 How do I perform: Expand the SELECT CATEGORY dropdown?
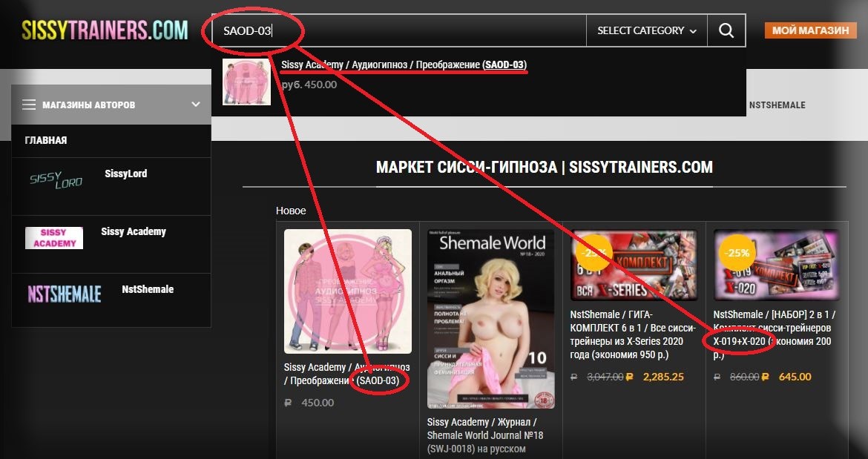pyautogui.click(x=646, y=30)
